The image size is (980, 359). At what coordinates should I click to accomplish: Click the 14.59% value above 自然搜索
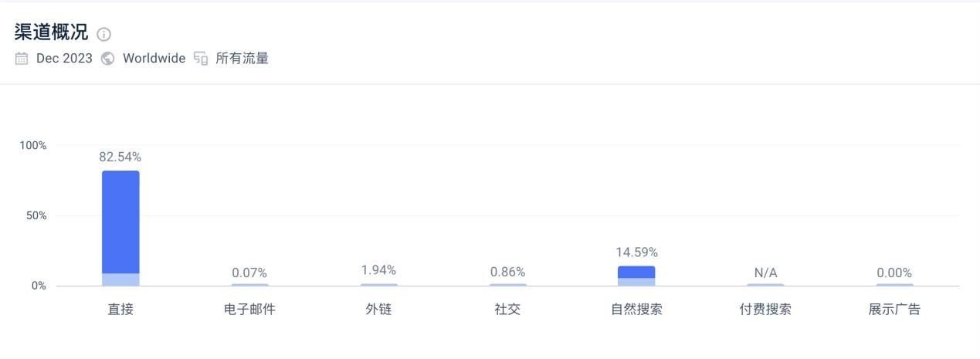coord(636,252)
